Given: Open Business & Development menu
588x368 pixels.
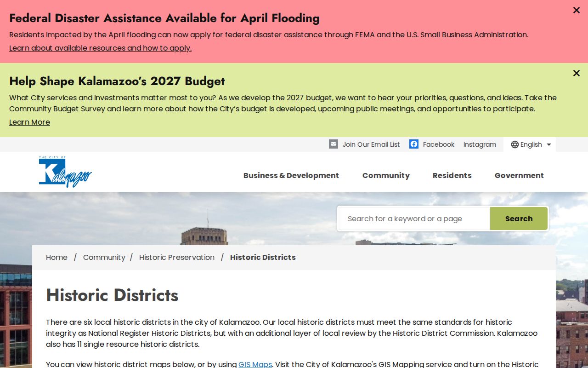Looking at the screenshot, I should [x=291, y=175].
